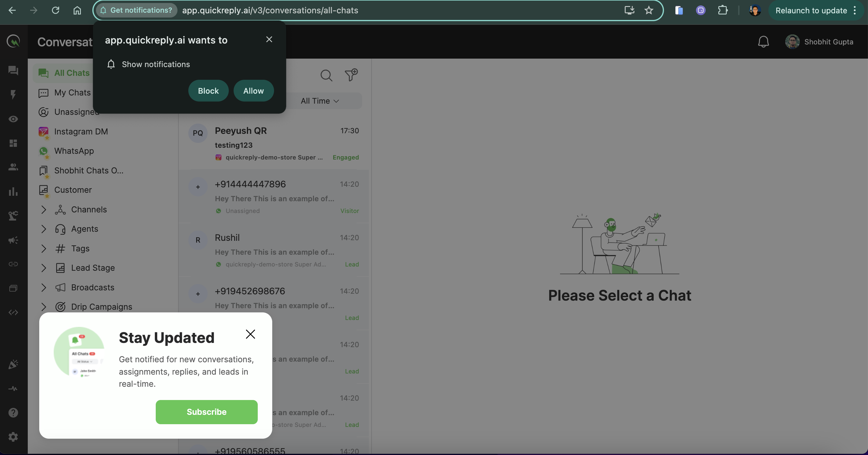Open the lightning bolt automation icon

click(13, 95)
